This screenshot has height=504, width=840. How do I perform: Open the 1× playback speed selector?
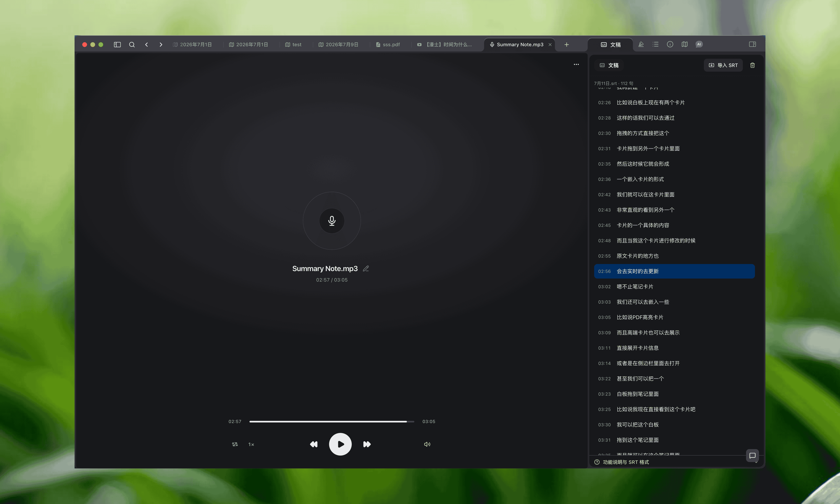tap(251, 444)
